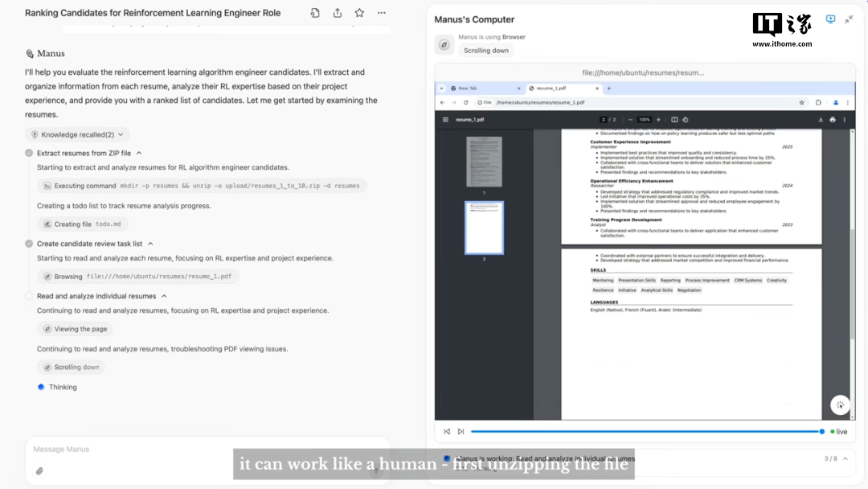
Task: Open the Creating file todo.md chip
Action: pyautogui.click(x=83, y=224)
